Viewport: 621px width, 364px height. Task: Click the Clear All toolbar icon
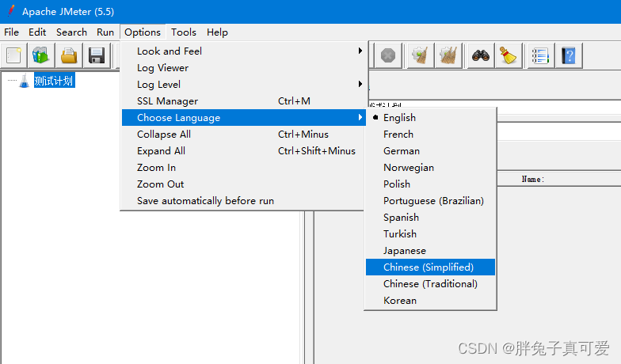coord(448,55)
